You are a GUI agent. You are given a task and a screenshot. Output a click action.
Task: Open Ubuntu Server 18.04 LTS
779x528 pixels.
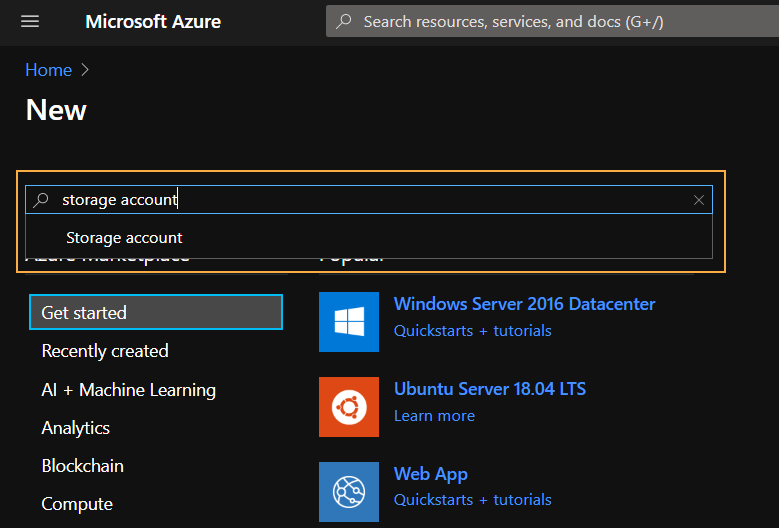point(490,389)
